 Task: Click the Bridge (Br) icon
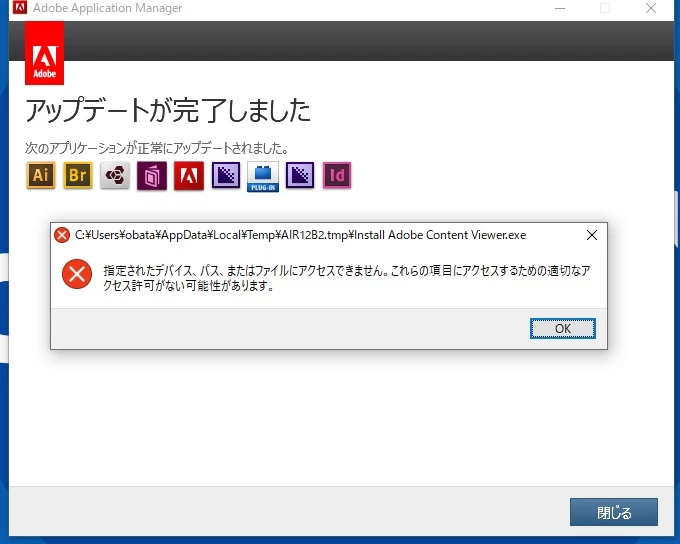pos(78,175)
